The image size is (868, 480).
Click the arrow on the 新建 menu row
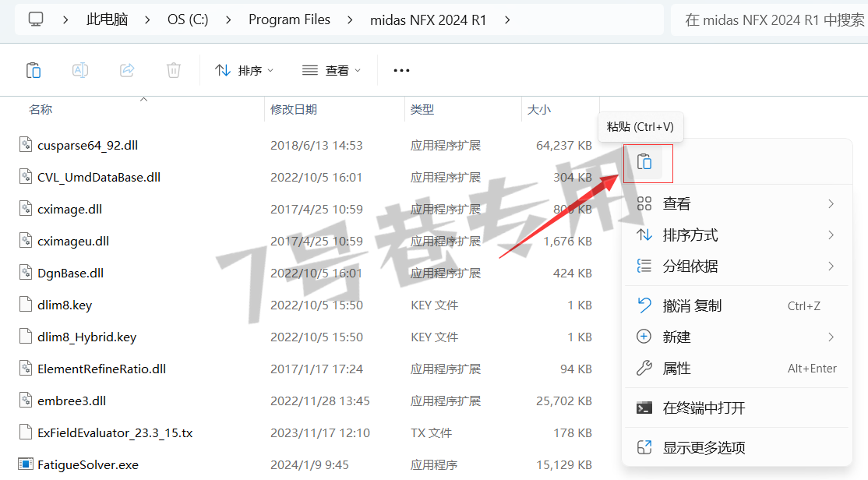831,337
